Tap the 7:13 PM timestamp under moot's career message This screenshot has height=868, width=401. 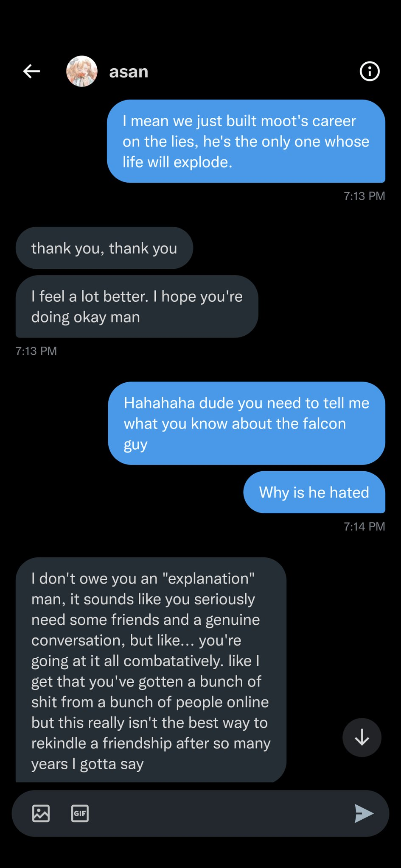point(364,196)
